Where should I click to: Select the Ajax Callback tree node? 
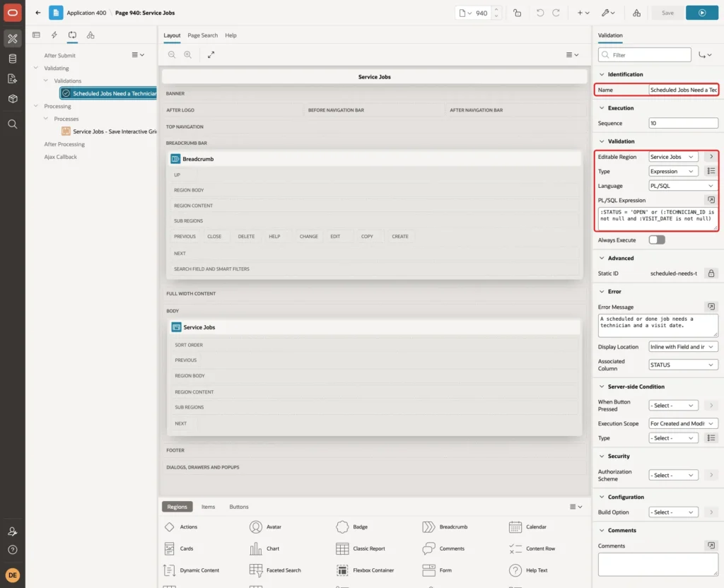point(61,157)
